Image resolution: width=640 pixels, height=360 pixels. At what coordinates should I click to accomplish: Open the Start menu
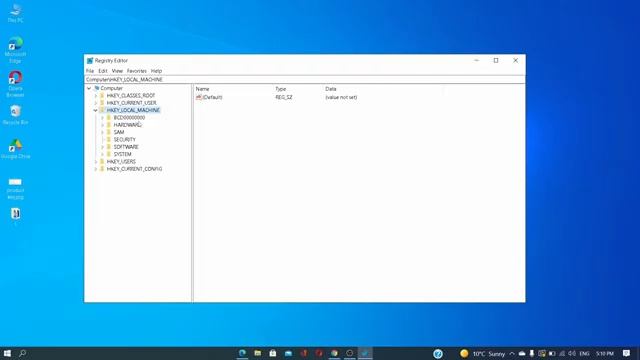[x=7, y=353]
